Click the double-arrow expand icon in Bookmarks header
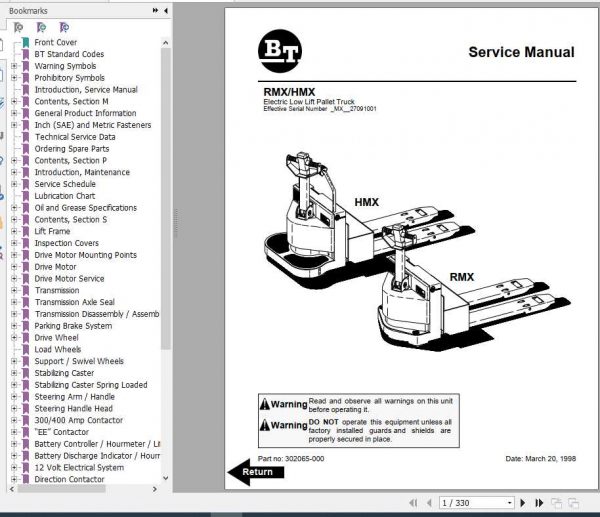600x517 pixels. click(155, 11)
